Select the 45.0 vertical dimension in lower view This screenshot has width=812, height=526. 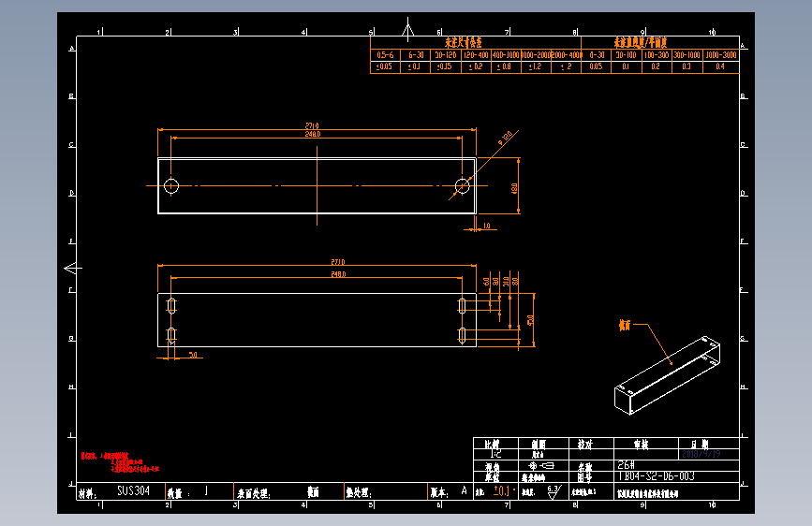530,320
